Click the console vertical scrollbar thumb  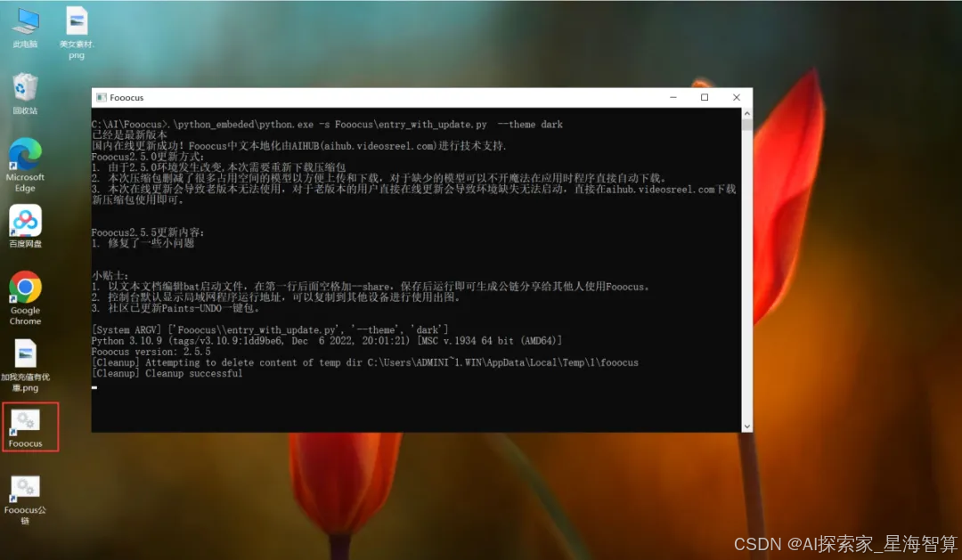[746, 125]
